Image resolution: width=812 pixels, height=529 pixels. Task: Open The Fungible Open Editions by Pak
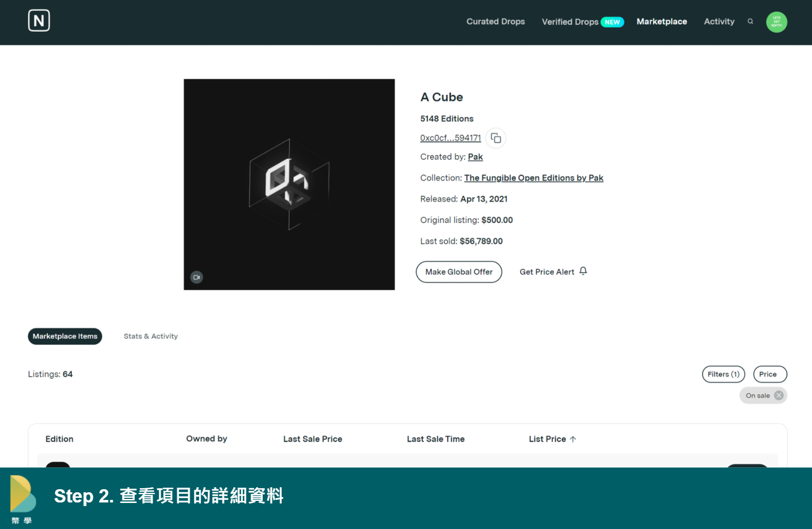pos(533,178)
